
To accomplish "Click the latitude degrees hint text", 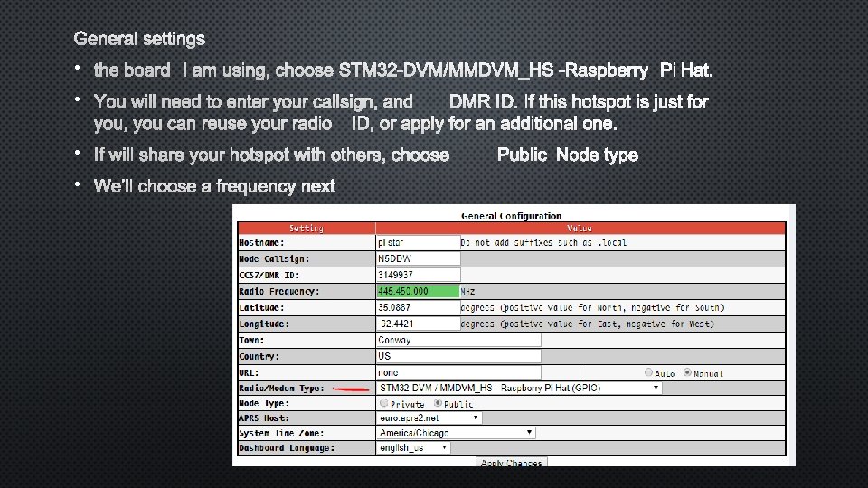I will click(593, 307).
